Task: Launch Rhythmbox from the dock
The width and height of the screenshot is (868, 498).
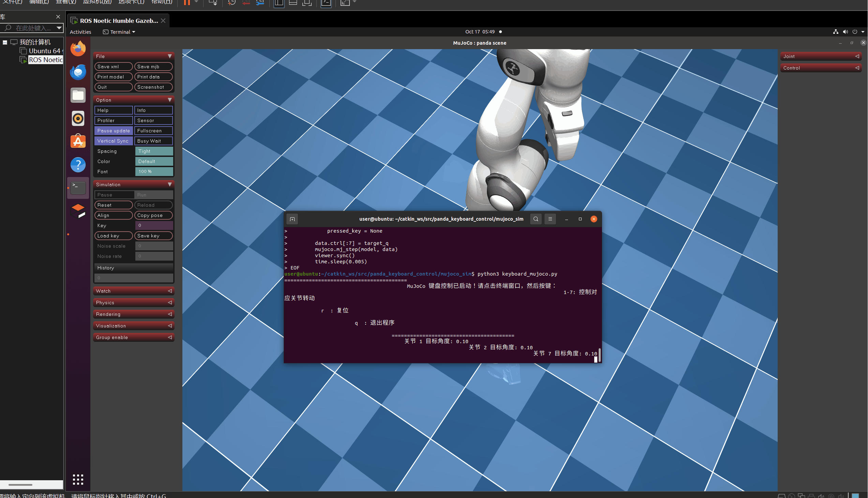Action: [78, 118]
